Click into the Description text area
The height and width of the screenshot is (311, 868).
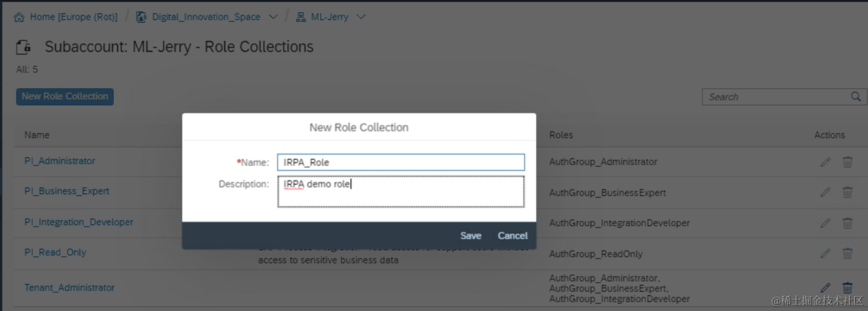401,191
